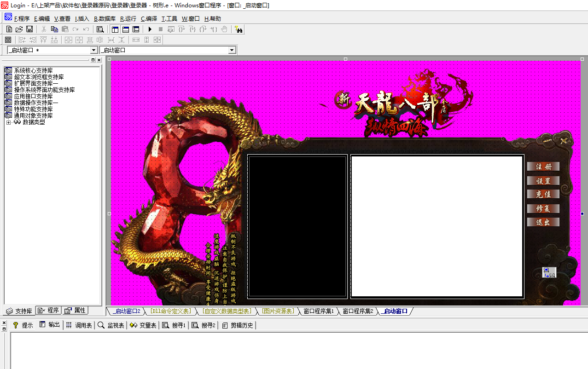Viewport: 588px width, 369px height.
Task: Click the binoculars help search icon
Action: pyautogui.click(x=239, y=29)
